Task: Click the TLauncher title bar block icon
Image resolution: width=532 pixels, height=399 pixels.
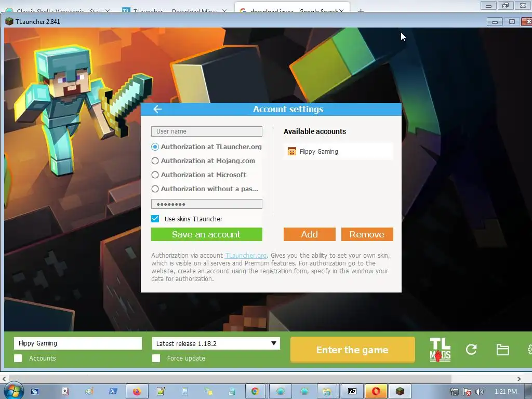Action: tap(9, 21)
